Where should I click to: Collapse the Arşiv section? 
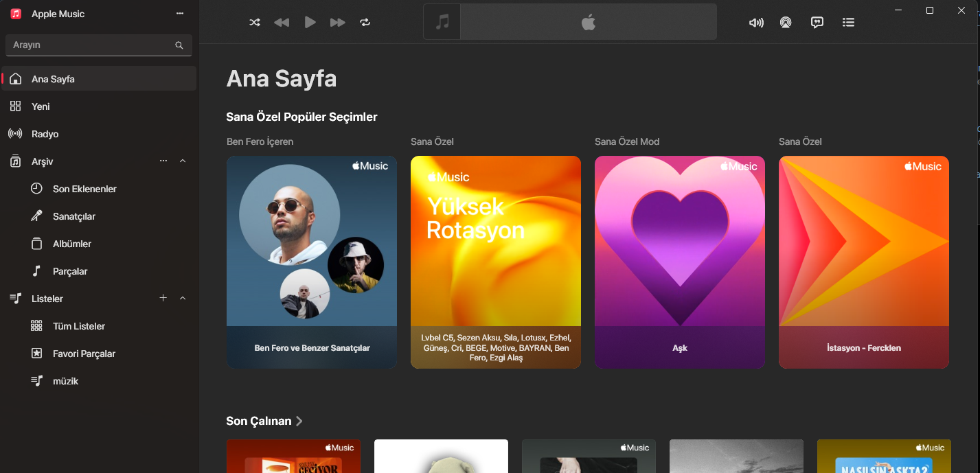pyautogui.click(x=183, y=161)
